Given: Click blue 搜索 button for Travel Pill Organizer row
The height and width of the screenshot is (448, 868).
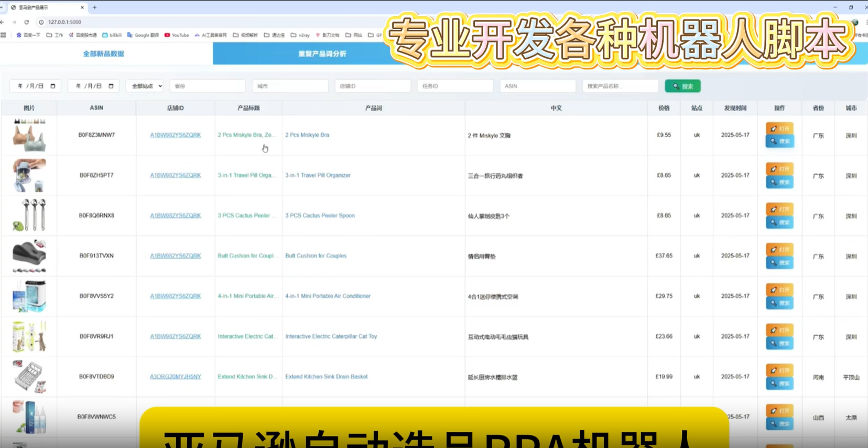Looking at the screenshot, I should (x=779, y=182).
